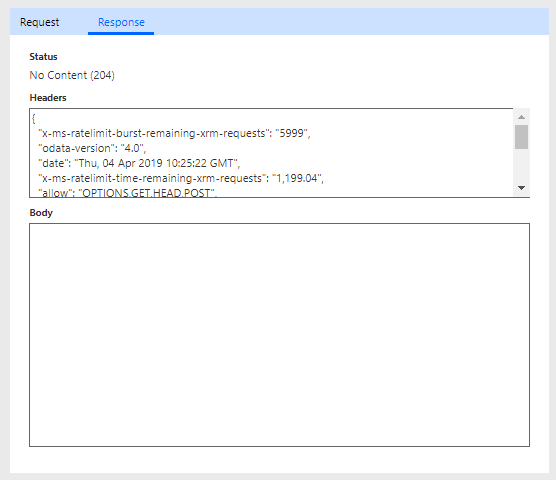Click the Headers scrollbar thumb
The image size is (556, 480).
[521, 137]
